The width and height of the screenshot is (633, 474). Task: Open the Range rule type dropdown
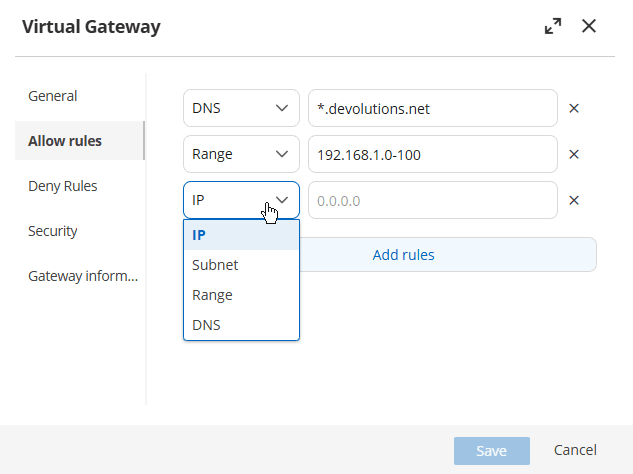tap(241, 154)
